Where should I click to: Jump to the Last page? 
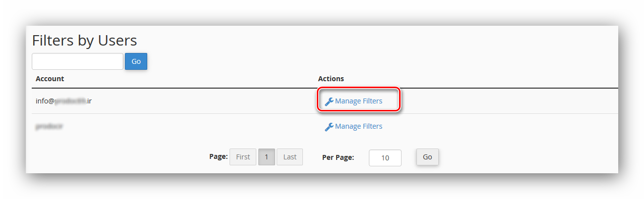(x=290, y=157)
